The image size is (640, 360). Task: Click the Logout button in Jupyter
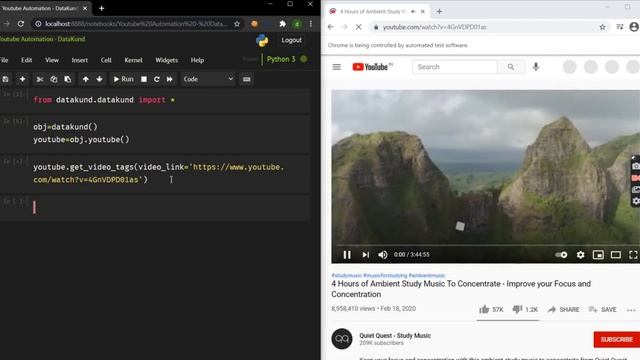click(291, 40)
